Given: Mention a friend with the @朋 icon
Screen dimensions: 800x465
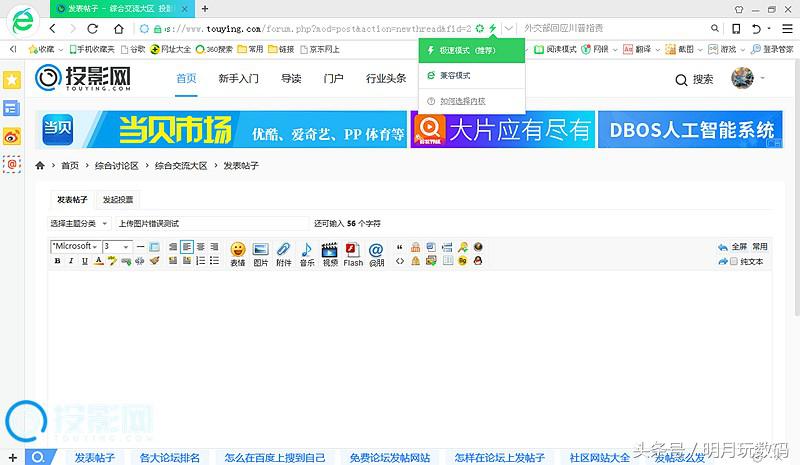Looking at the screenshot, I should tap(377, 254).
